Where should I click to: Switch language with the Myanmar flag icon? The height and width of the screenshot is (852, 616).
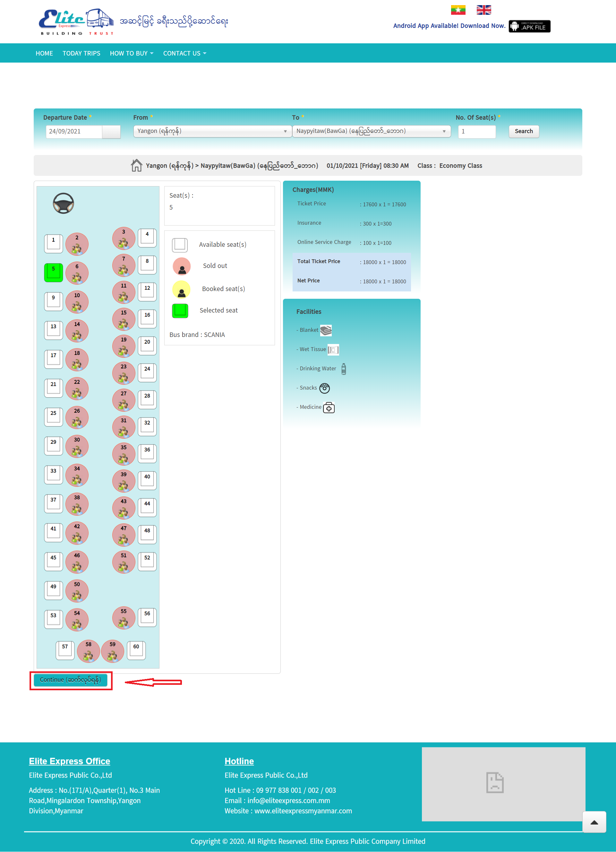click(x=458, y=10)
